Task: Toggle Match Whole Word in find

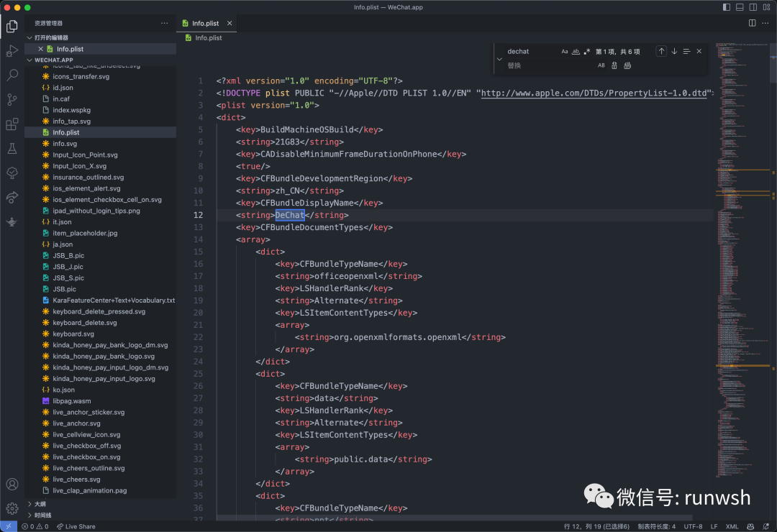Action: click(576, 52)
